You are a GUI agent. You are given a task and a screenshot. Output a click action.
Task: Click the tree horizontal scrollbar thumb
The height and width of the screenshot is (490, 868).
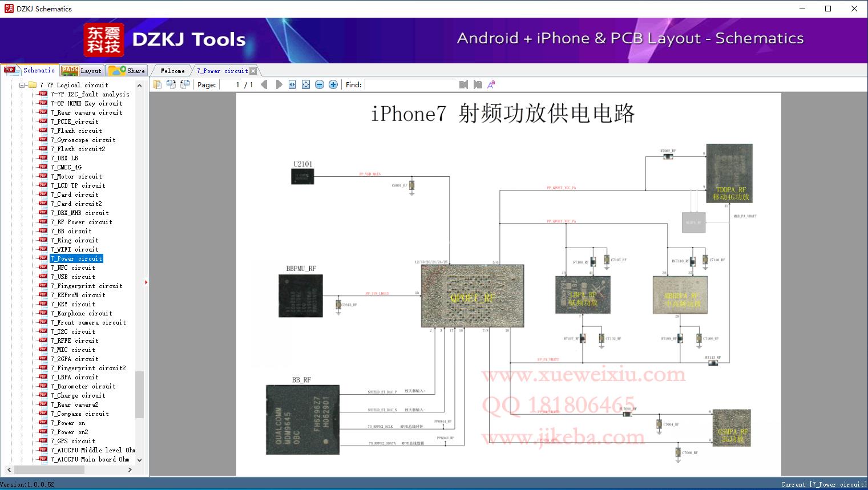click(49, 469)
